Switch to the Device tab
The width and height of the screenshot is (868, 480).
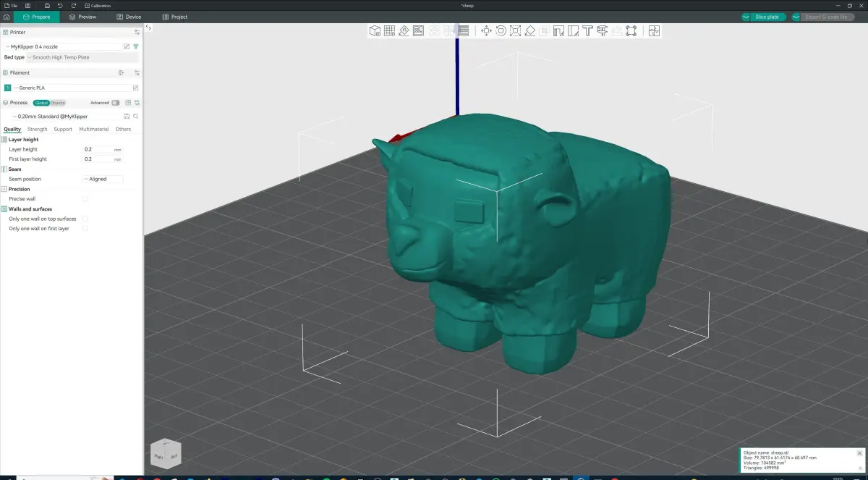[x=129, y=17]
